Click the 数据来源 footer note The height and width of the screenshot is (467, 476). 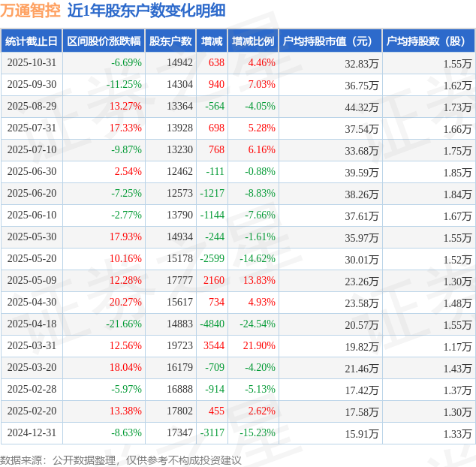tap(121, 459)
